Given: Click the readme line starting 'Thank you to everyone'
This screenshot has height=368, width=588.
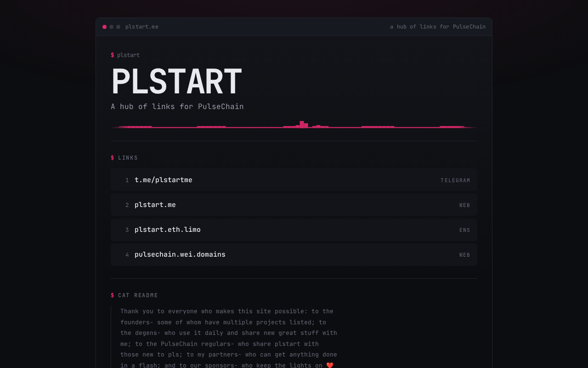Looking at the screenshot, I should coord(227,311).
